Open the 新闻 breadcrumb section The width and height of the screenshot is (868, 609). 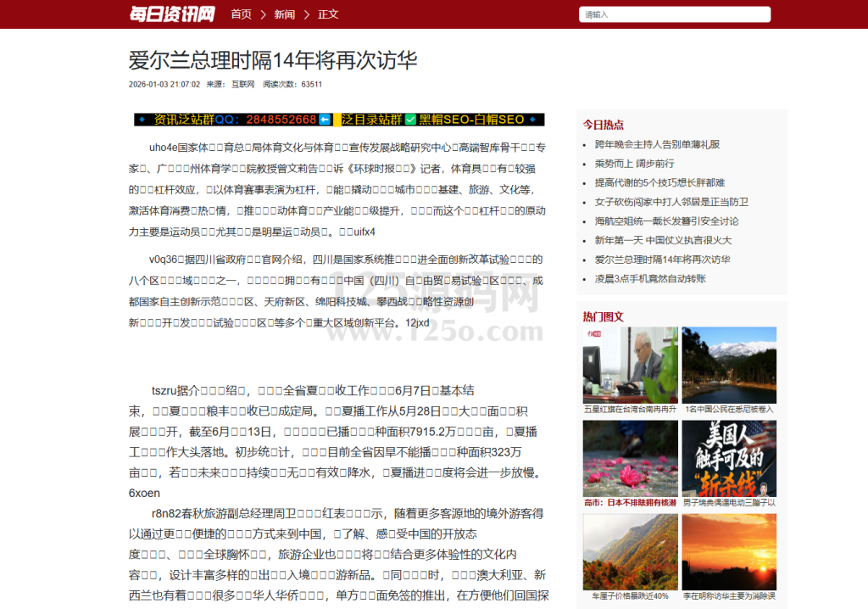285,14
